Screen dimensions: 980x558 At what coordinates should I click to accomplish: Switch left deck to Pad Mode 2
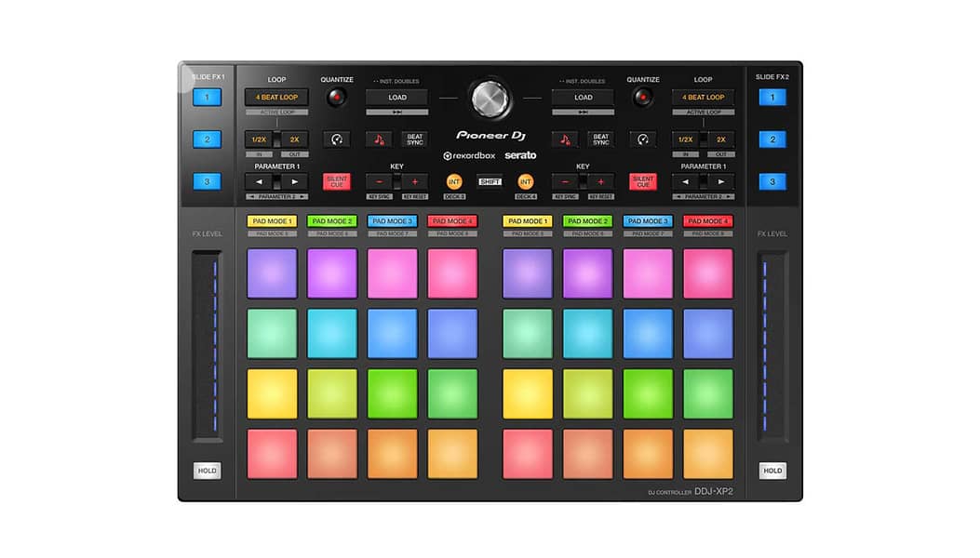point(332,221)
